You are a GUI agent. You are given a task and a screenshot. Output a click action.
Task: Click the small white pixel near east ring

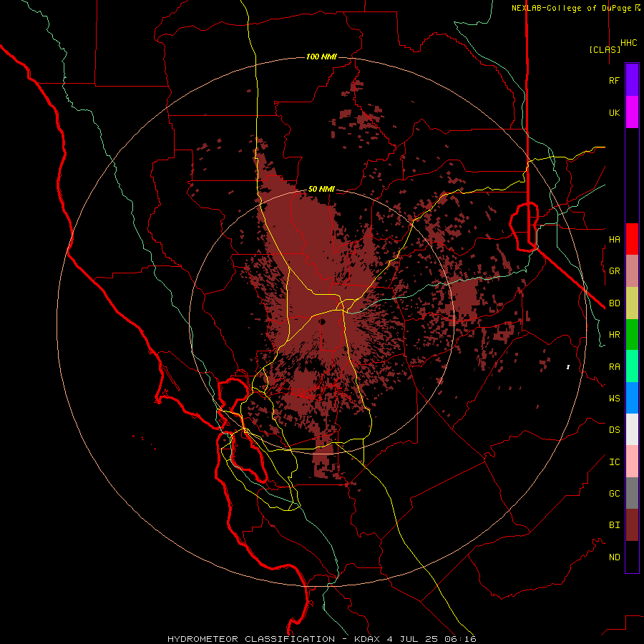[x=568, y=367]
